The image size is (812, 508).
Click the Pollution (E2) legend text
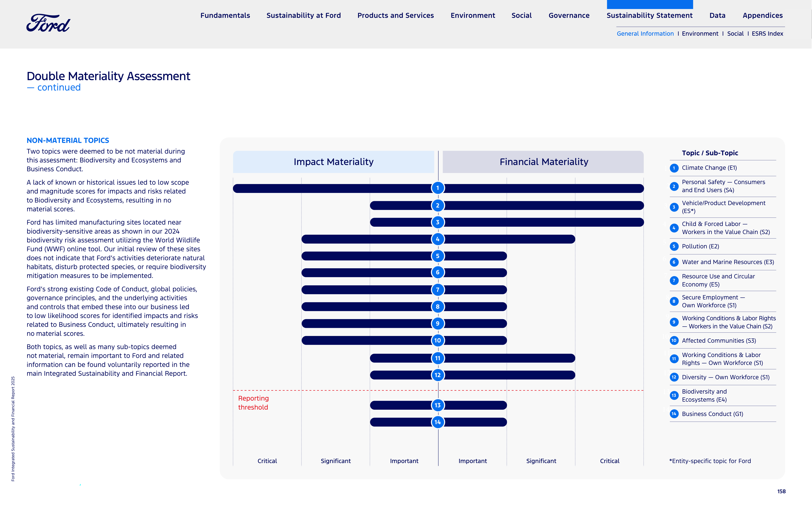pos(701,246)
